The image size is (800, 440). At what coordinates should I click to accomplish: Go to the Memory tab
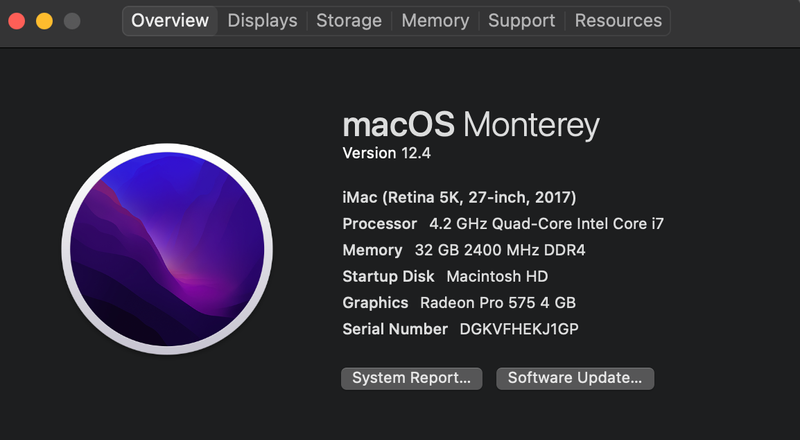[x=435, y=20]
